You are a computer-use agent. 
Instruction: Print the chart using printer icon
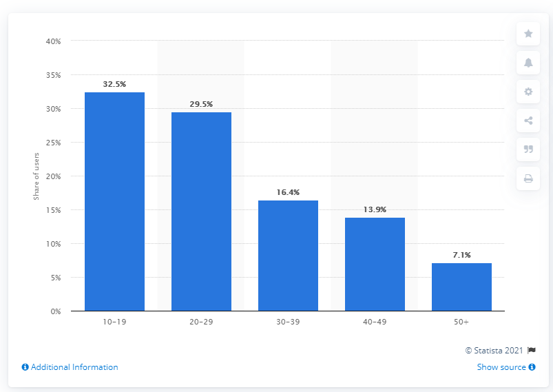[x=528, y=178]
